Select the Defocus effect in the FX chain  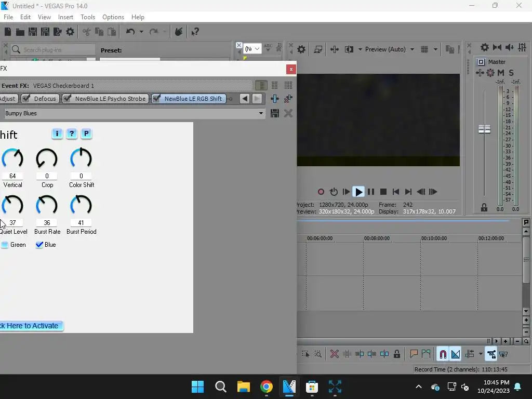[x=45, y=99]
